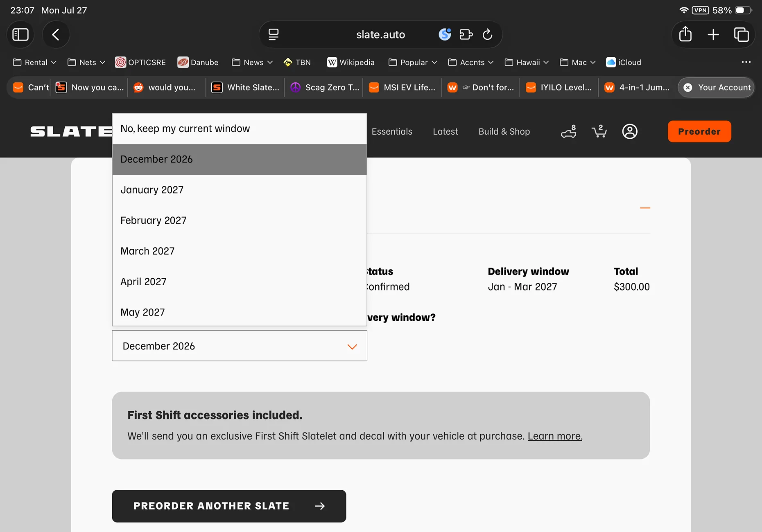Tap the VPN status indicator

click(701, 10)
